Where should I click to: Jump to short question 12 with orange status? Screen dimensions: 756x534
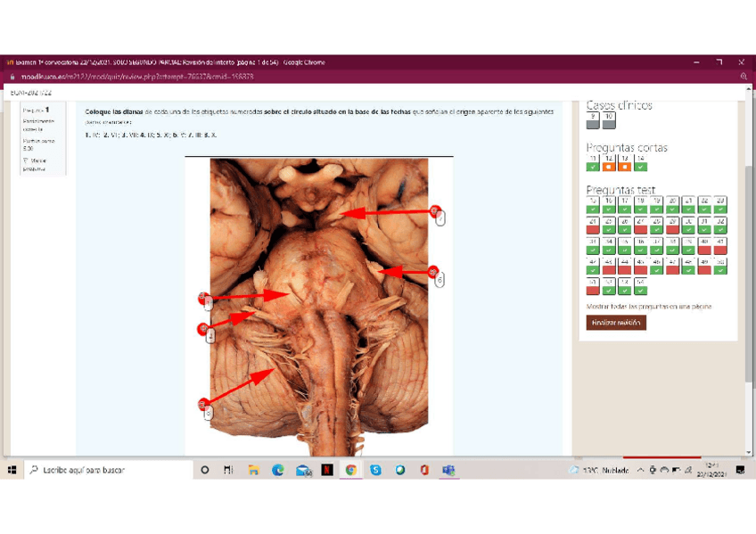(609, 162)
